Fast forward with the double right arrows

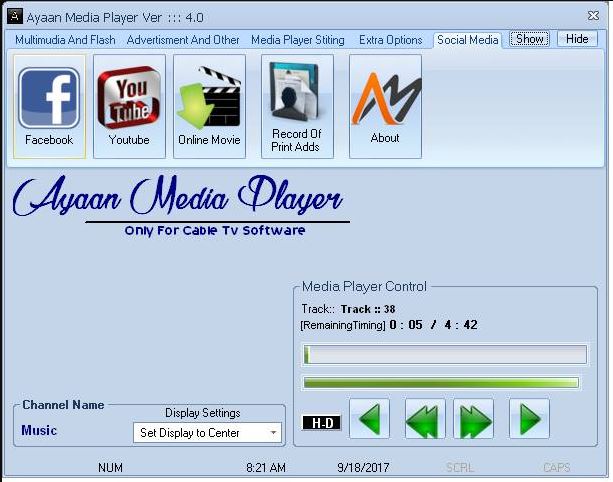[473, 419]
